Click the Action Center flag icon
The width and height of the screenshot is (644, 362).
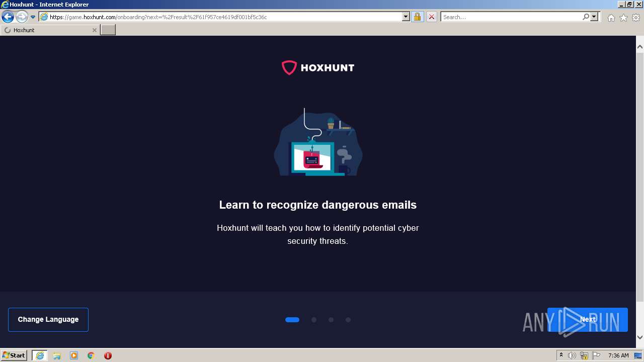[x=596, y=355]
